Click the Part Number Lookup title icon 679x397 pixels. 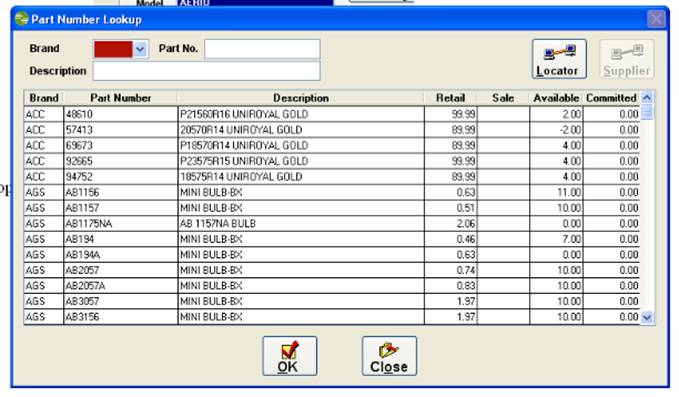click(x=21, y=19)
